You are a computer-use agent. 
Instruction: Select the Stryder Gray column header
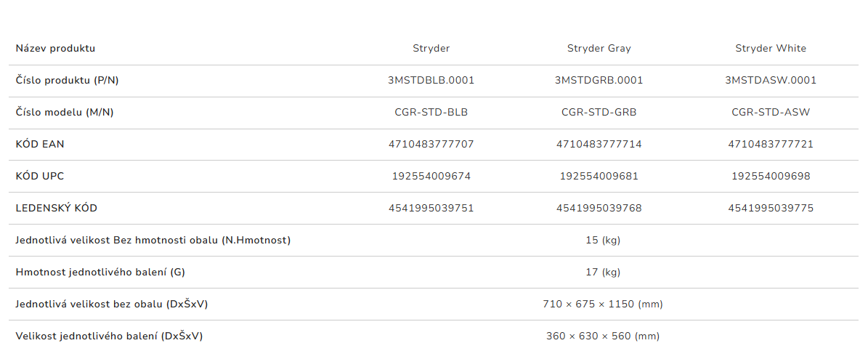point(599,49)
